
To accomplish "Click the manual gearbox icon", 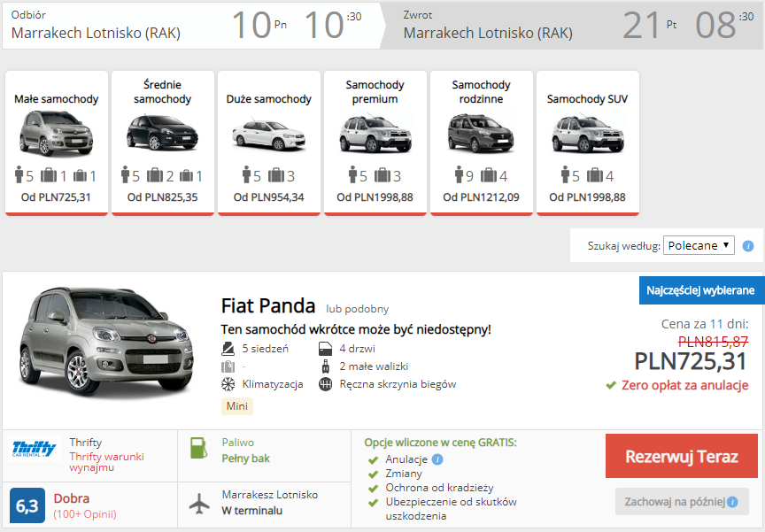I will (x=325, y=384).
